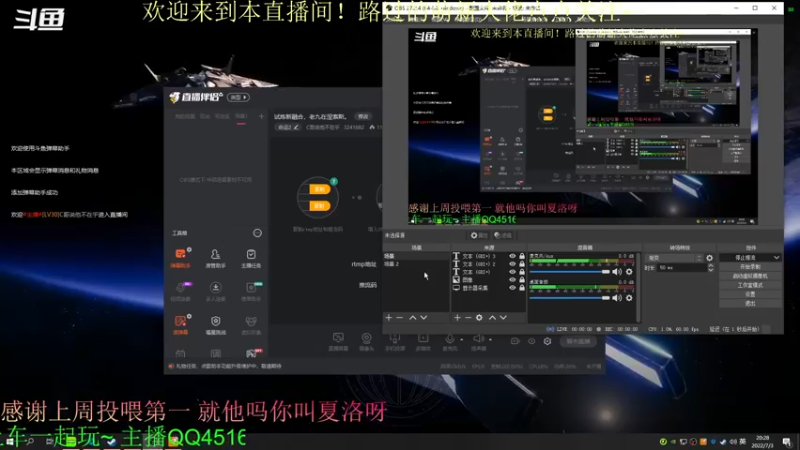800x450 pixels.
Task: Hide the 显示器采集 source with its eye
Action: pyautogui.click(x=512, y=288)
